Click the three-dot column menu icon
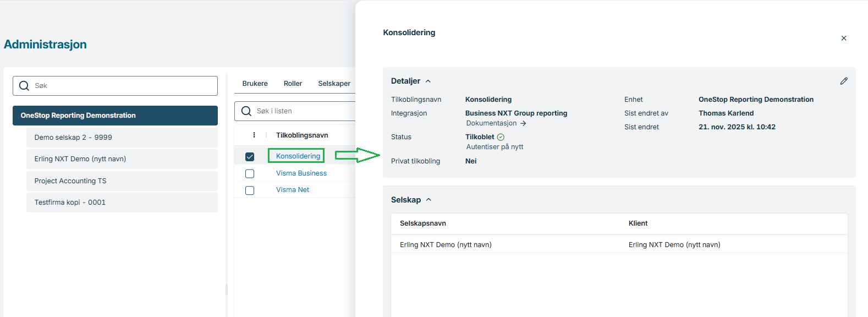This screenshot has height=317, width=868. point(254,135)
